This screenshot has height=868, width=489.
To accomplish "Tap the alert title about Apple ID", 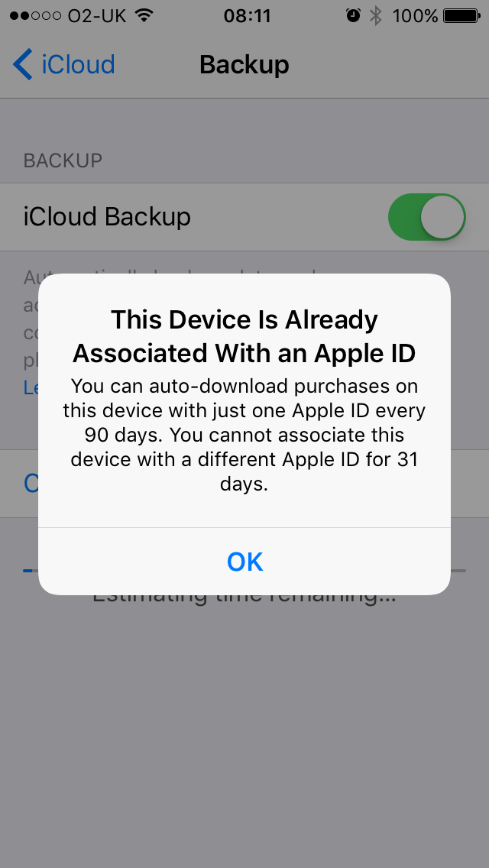I will point(244,336).
